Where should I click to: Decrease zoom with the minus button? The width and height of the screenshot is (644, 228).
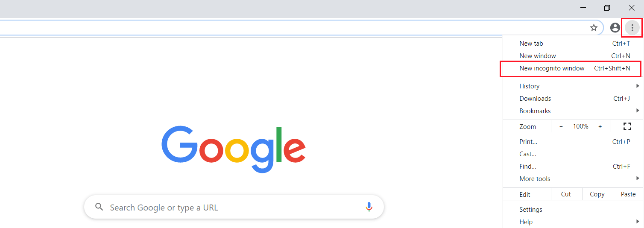[561, 126]
